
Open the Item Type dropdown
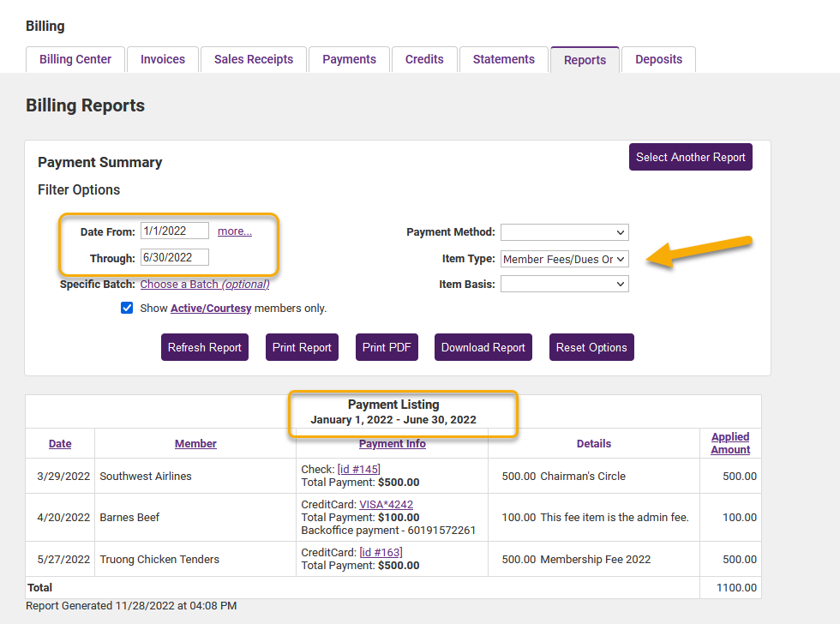pos(564,258)
